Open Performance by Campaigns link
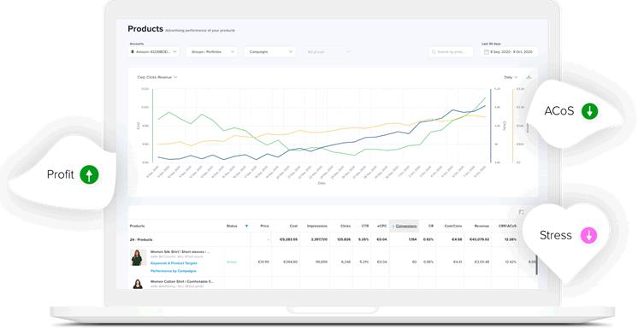Screen dimensions: 644x330 pyautogui.click(x=174, y=271)
